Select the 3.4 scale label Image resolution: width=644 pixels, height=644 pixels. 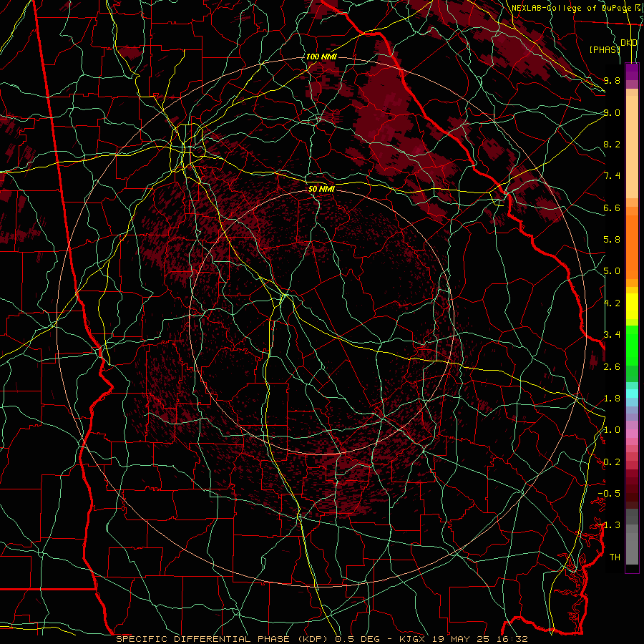612,335
